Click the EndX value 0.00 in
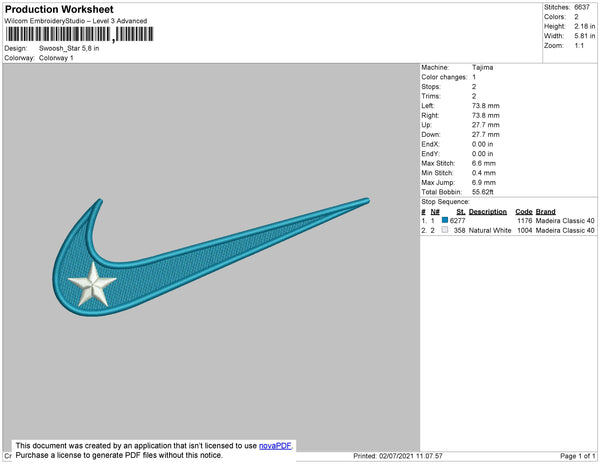600x464 pixels. (x=483, y=144)
